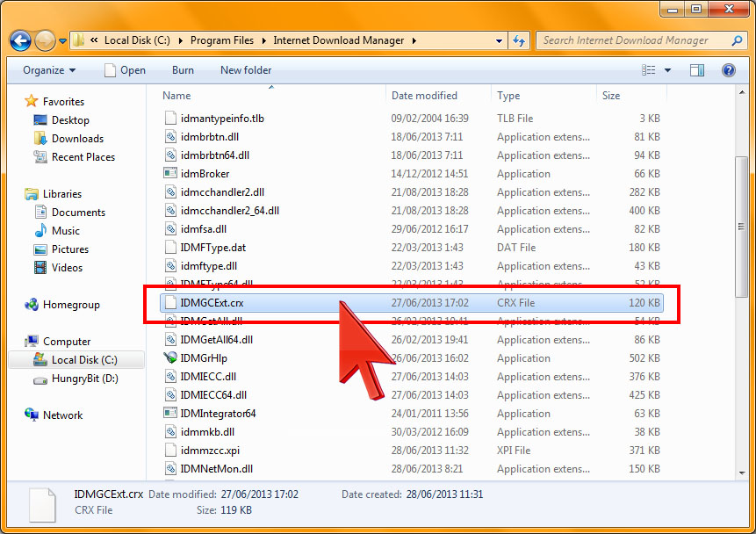
Task: Open the view options dropdown arrow
Action: click(668, 70)
